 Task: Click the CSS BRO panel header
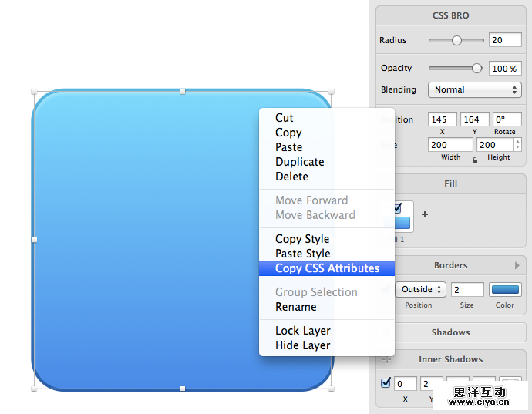pyautogui.click(x=450, y=15)
